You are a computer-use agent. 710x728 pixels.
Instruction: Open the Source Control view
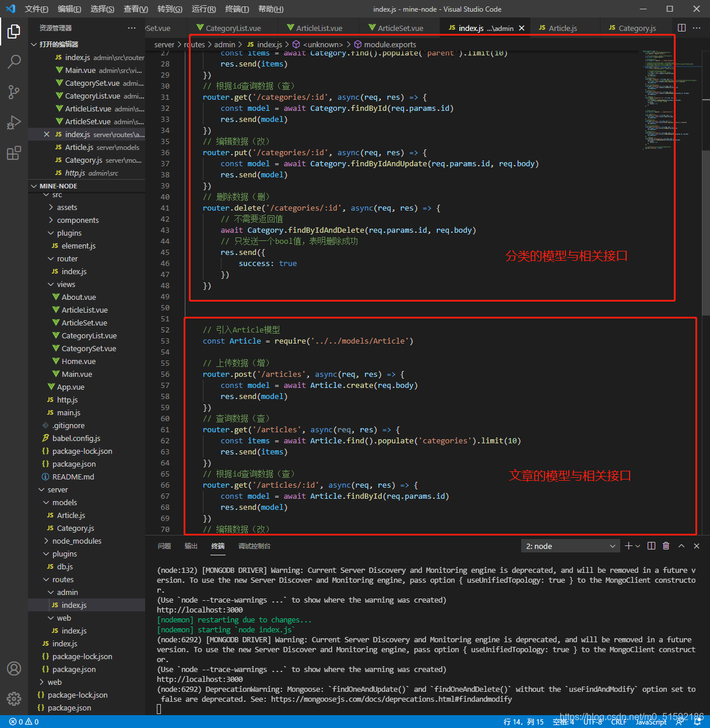tap(14, 92)
